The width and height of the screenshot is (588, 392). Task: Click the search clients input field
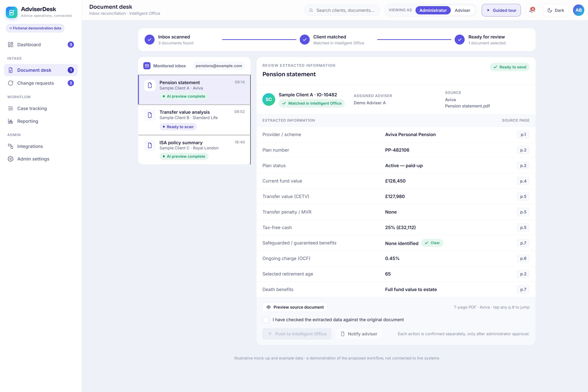tap(342, 10)
